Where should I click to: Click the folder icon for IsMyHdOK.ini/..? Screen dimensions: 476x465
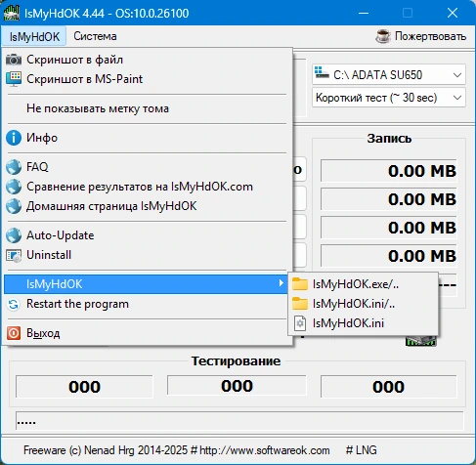tap(300, 304)
